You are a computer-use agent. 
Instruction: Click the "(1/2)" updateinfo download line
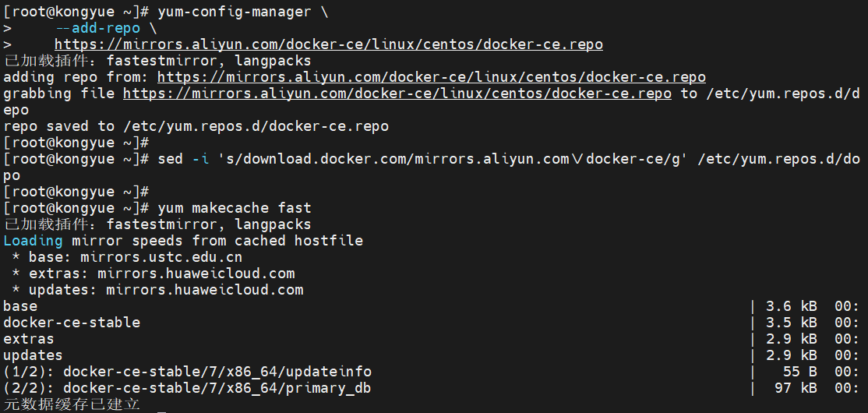pyautogui.click(x=187, y=372)
